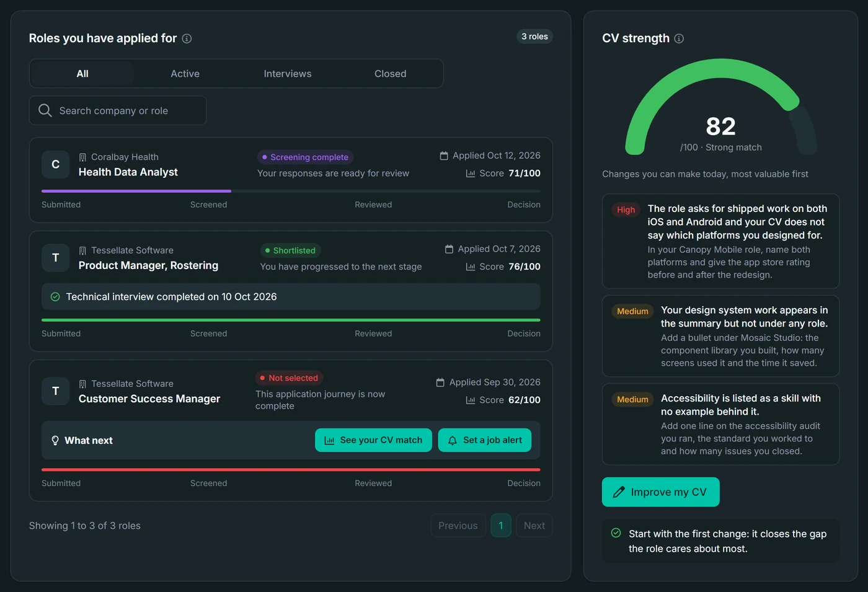Switch to the Active tab
This screenshot has width=868, height=592.
(185, 74)
